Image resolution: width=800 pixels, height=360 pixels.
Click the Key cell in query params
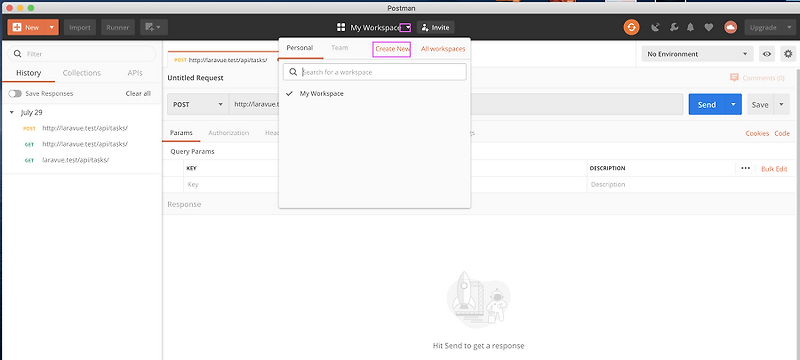(x=230, y=185)
